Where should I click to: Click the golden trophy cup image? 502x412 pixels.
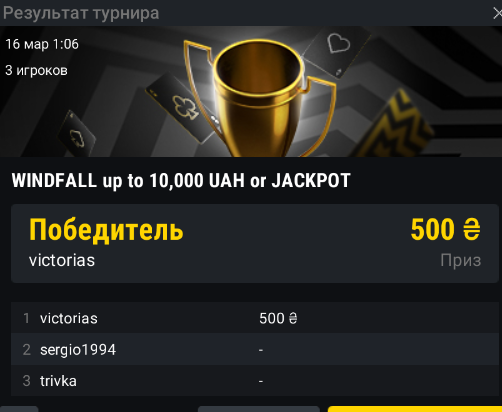pos(259,99)
